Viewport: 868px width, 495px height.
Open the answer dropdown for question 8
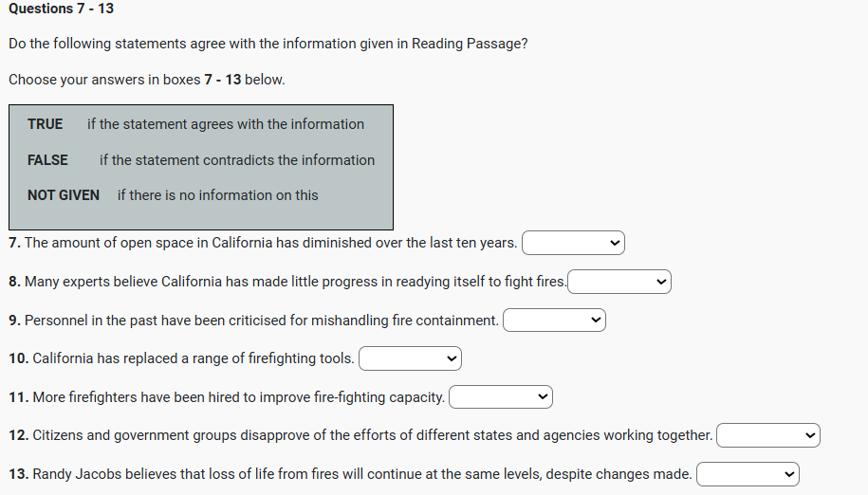tap(619, 282)
